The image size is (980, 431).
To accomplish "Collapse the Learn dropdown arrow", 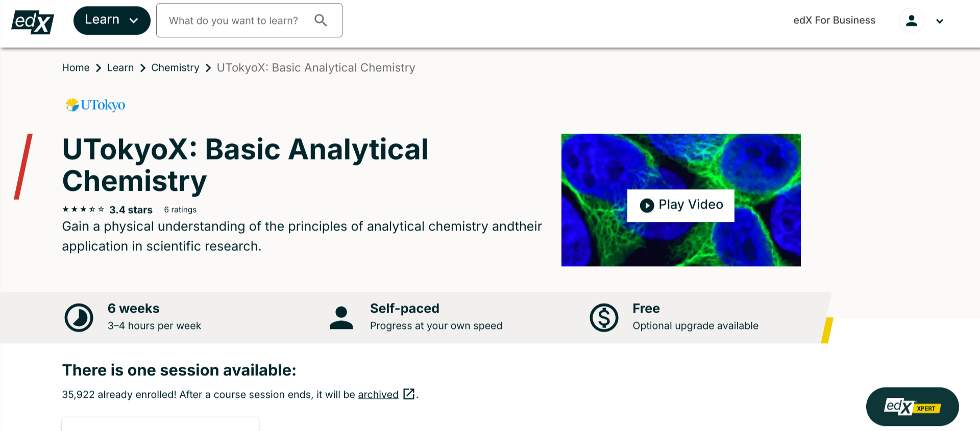I will coord(134,21).
